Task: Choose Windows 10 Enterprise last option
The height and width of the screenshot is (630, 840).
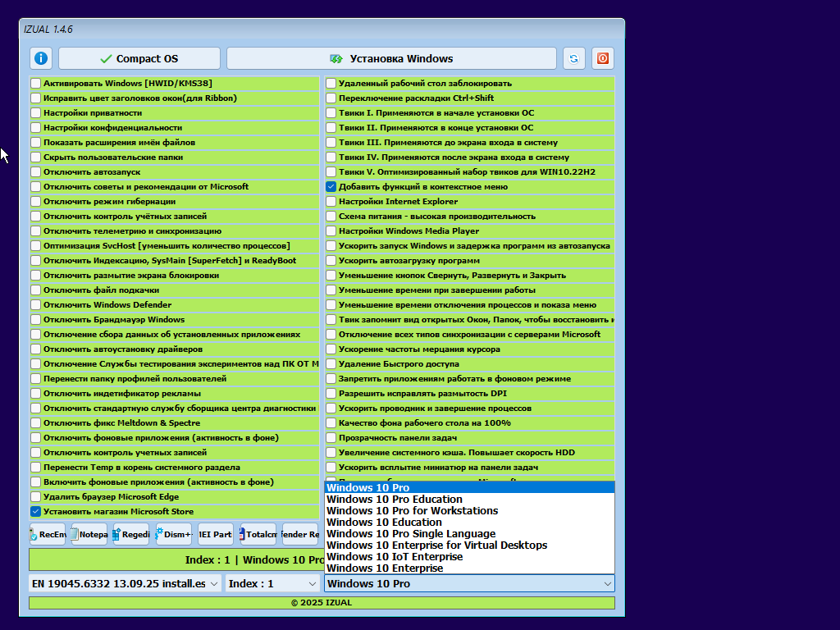Action: [x=469, y=568]
